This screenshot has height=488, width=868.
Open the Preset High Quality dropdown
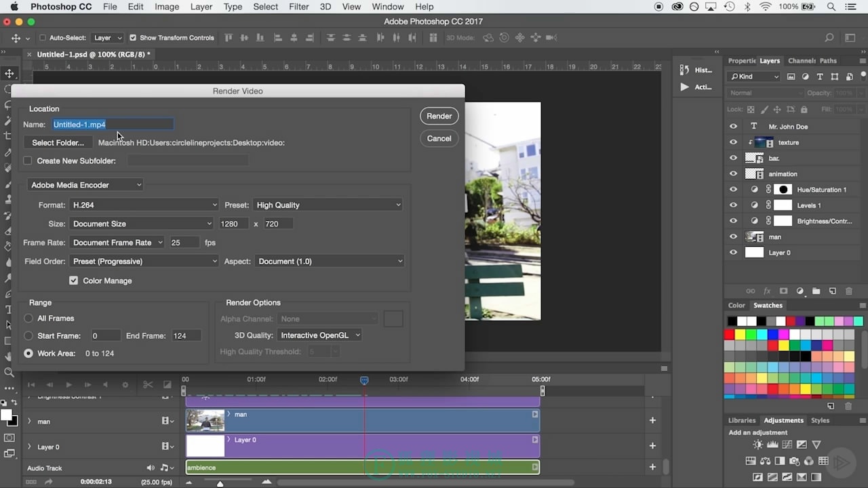(328, 205)
